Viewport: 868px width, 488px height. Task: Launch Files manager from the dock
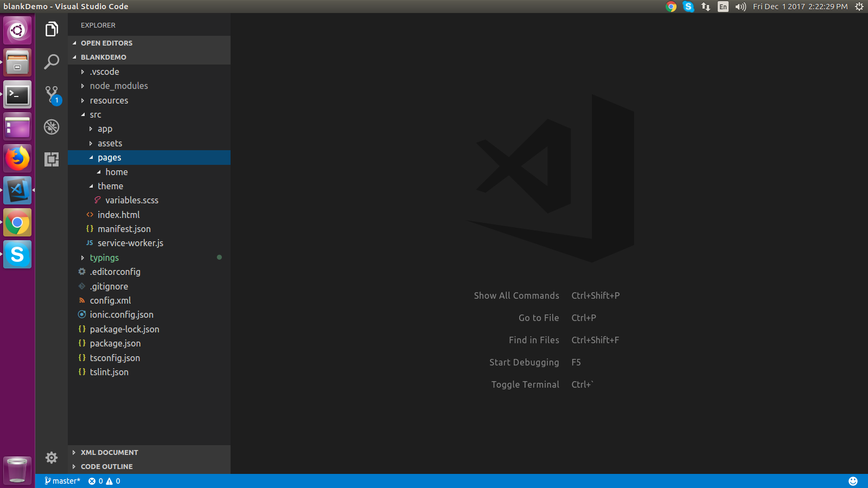pyautogui.click(x=17, y=62)
